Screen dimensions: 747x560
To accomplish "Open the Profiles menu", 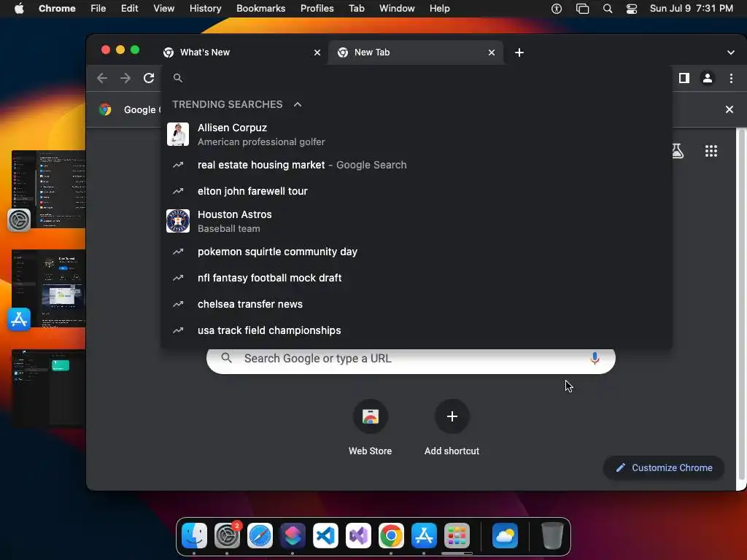I will tap(317, 9).
